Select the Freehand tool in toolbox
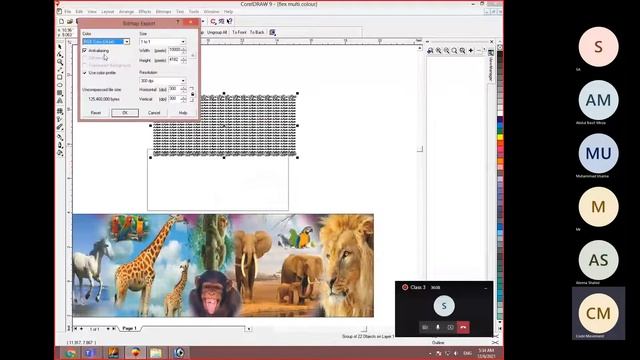This screenshot has height=360, width=640. tap(60, 70)
